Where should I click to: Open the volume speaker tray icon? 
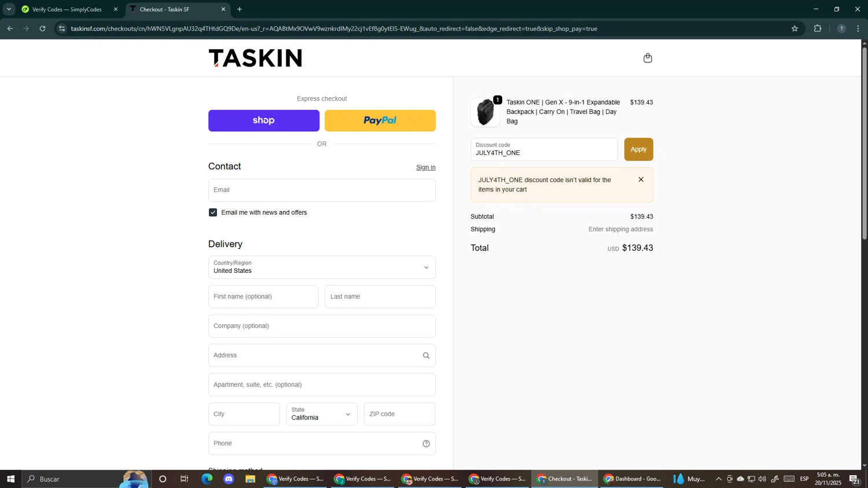tap(762, 479)
